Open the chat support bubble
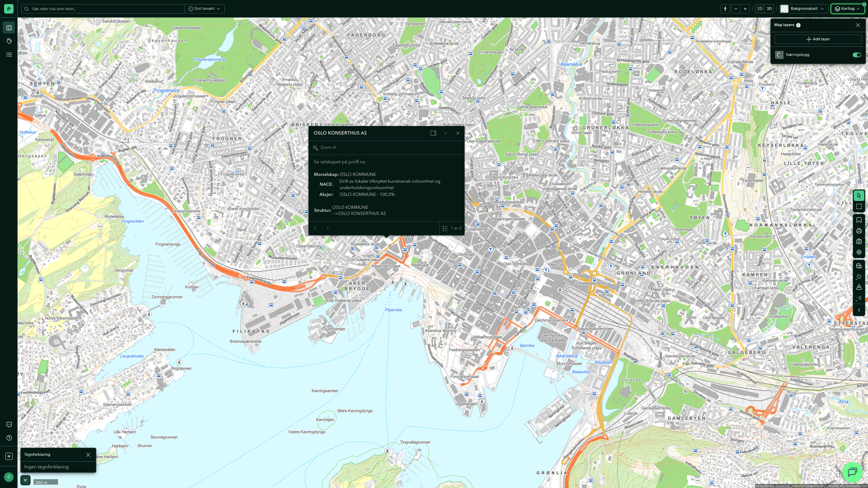This screenshot has height=488, width=868. pos(852,472)
